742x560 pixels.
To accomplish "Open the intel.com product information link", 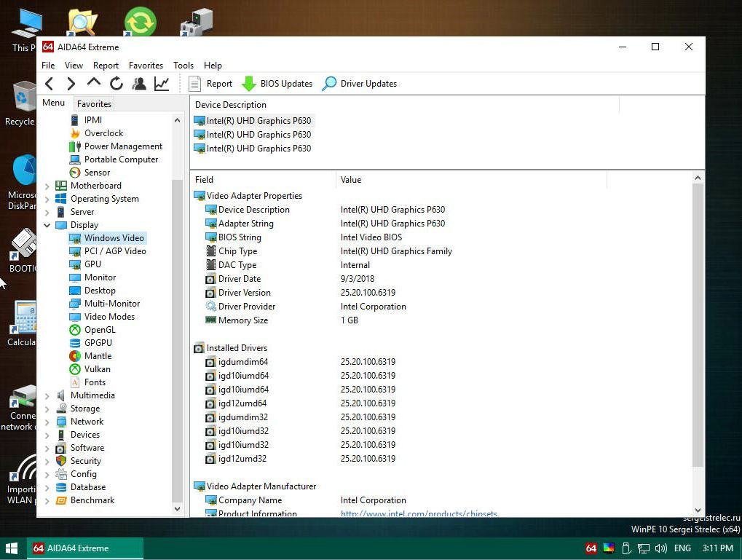I will click(x=419, y=513).
